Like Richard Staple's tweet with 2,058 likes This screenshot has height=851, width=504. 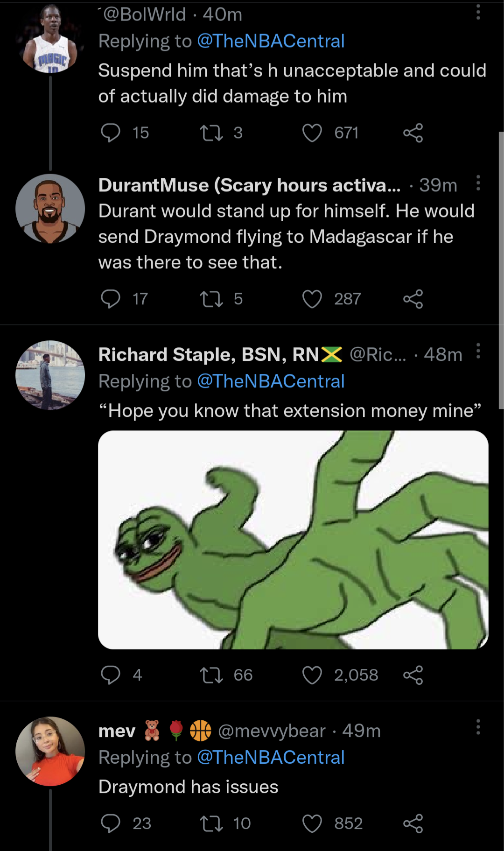312,675
